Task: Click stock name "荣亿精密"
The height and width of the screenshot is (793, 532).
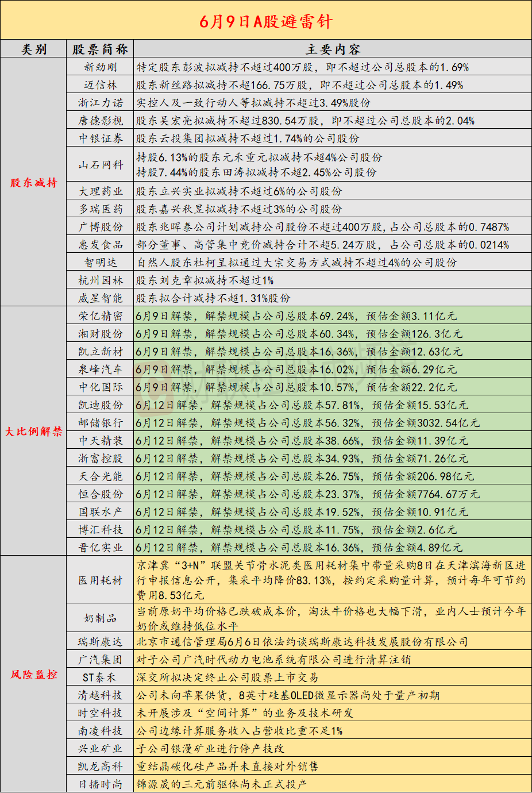Action: click(101, 316)
